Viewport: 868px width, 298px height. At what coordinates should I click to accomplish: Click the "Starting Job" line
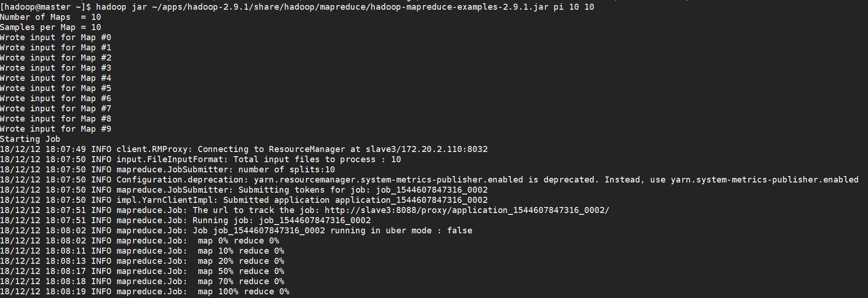30,139
